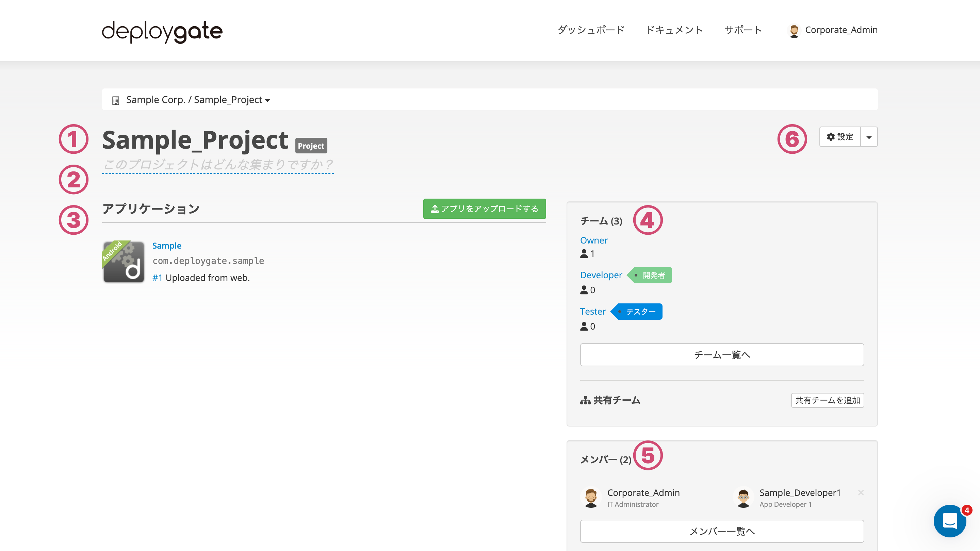980x551 pixels.
Task: Open the ドキュメント menu item
Action: (x=674, y=30)
